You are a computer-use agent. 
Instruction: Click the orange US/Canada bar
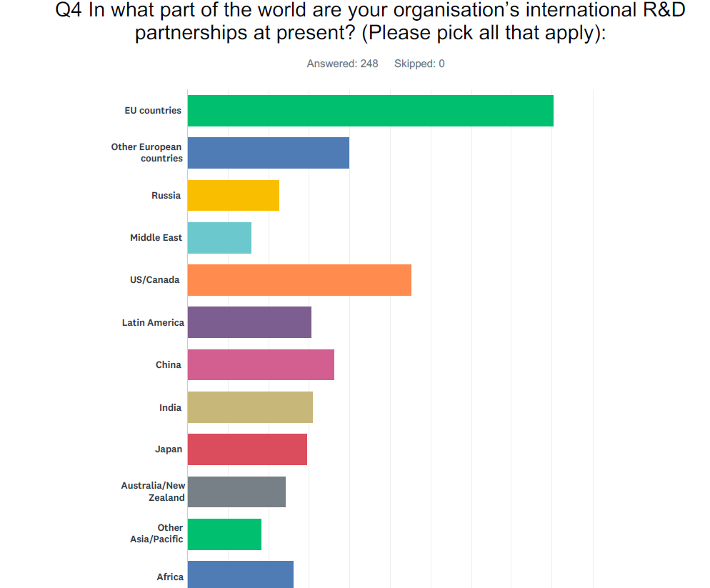pos(300,280)
